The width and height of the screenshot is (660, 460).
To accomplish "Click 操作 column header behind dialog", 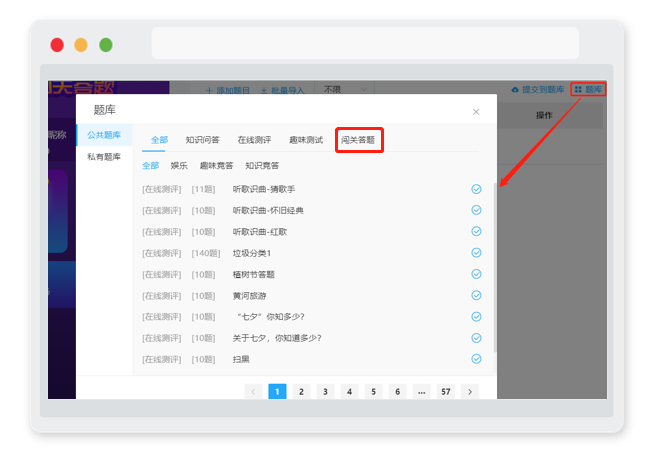I will click(544, 115).
